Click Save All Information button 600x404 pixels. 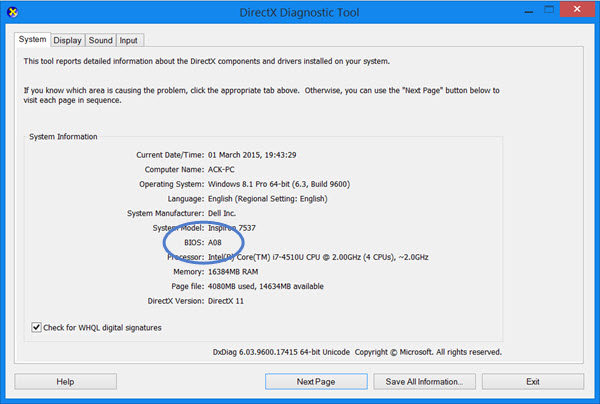(x=424, y=381)
